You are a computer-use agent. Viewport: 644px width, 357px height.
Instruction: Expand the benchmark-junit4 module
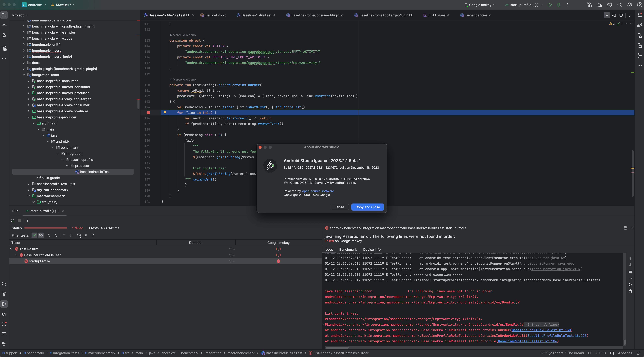[x=24, y=45]
